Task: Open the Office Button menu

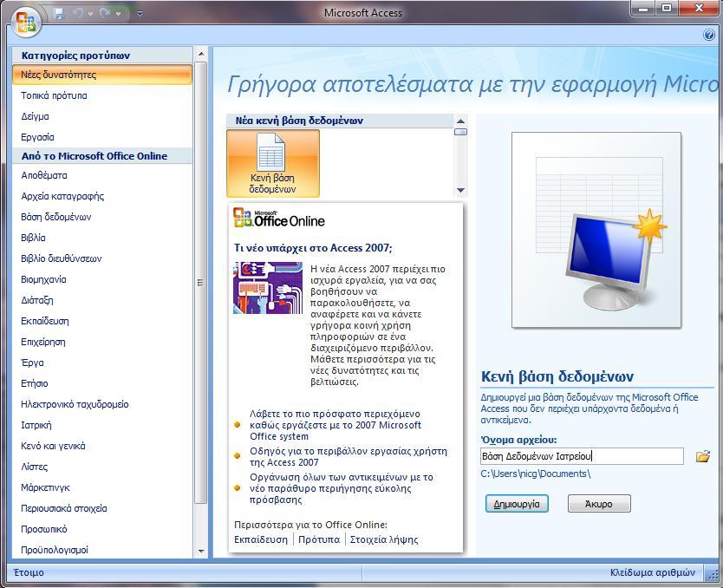Action: click(26, 21)
